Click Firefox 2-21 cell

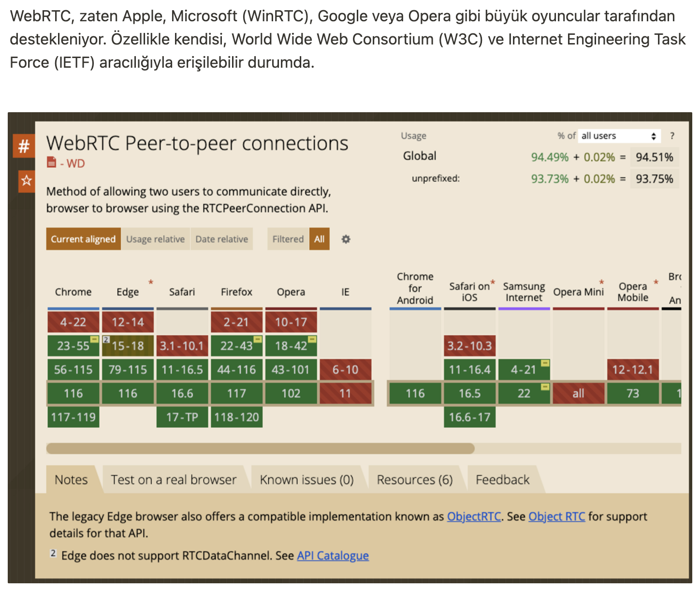(237, 322)
